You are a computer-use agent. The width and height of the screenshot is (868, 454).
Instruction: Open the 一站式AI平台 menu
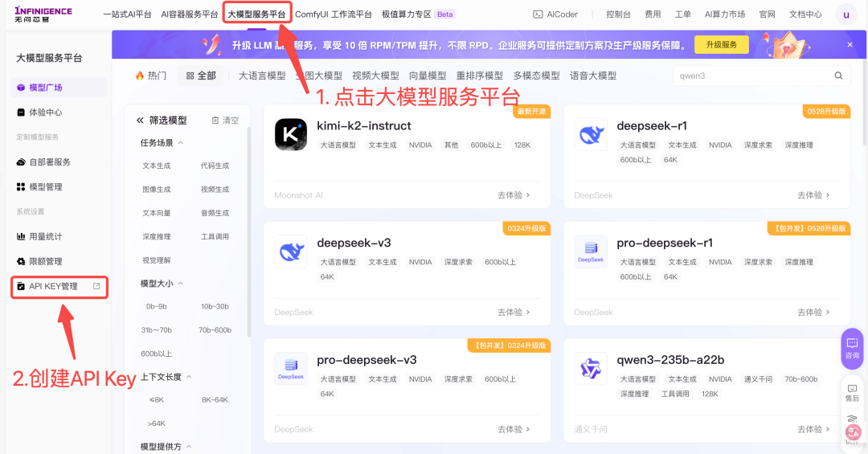click(x=127, y=14)
